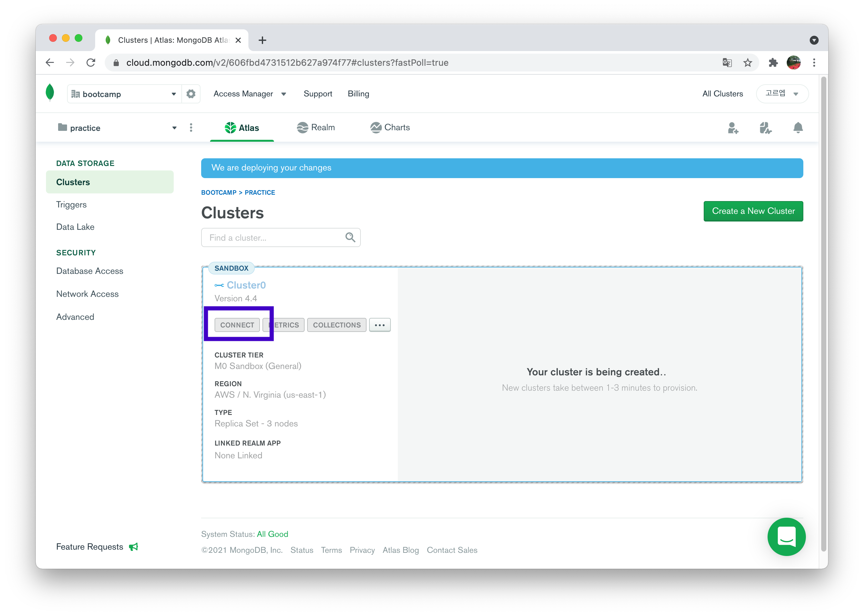Image resolution: width=864 pixels, height=616 pixels.
Task: Click the MongoDB leaf logo
Action: point(50,92)
